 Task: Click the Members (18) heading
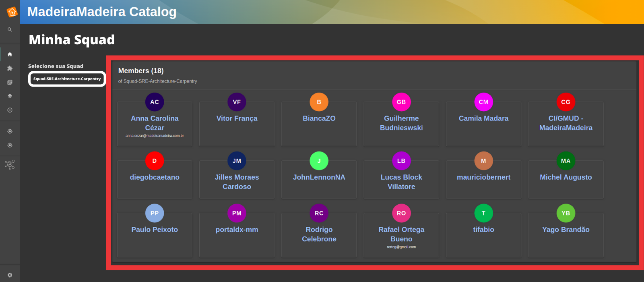click(141, 70)
